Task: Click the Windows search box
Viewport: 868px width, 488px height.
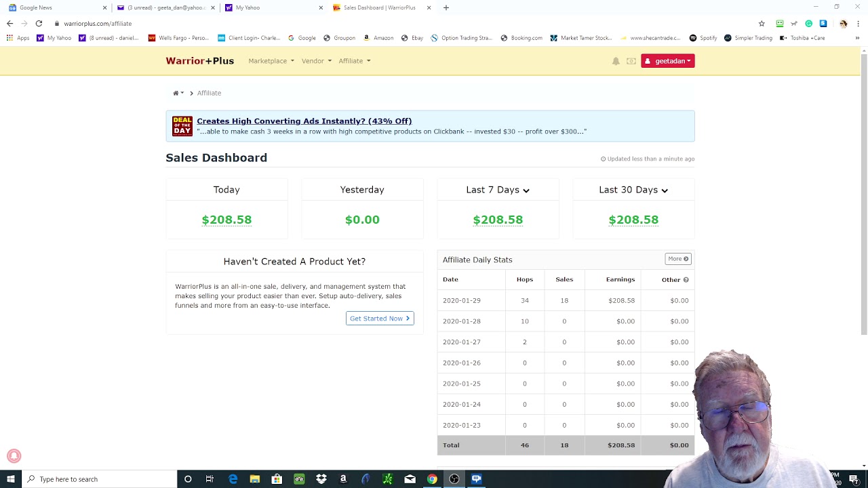Action: coord(99,479)
